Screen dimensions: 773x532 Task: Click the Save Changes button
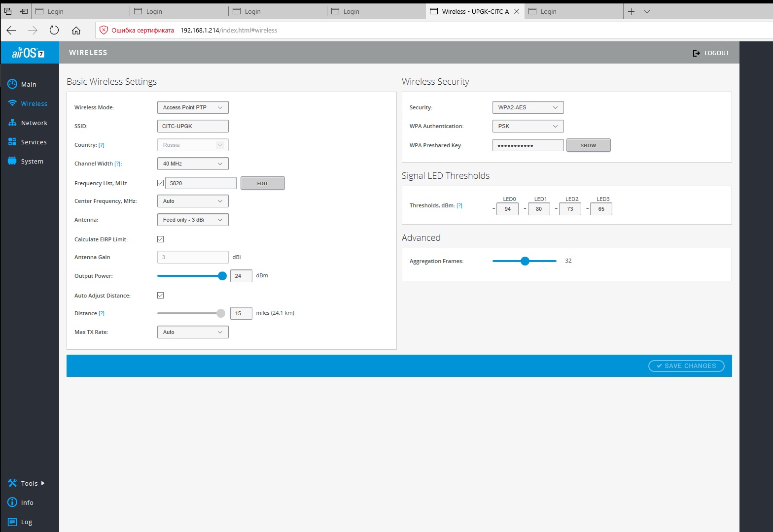[x=686, y=366]
